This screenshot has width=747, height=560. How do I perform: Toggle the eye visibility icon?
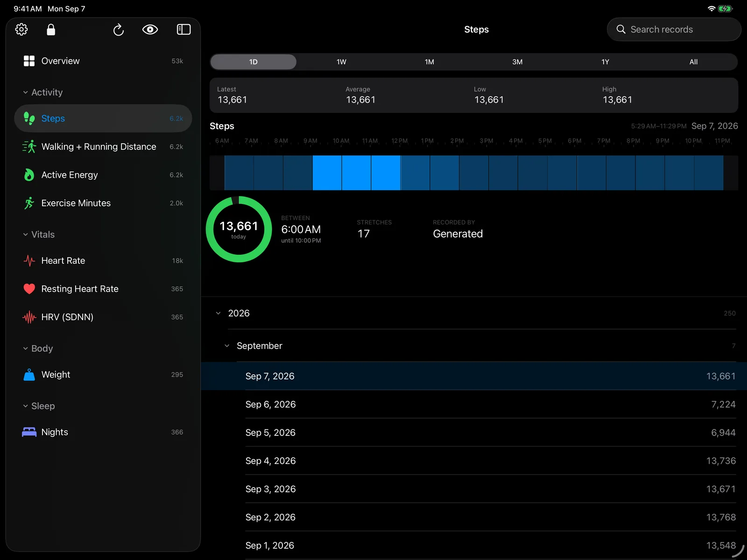[x=150, y=29]
